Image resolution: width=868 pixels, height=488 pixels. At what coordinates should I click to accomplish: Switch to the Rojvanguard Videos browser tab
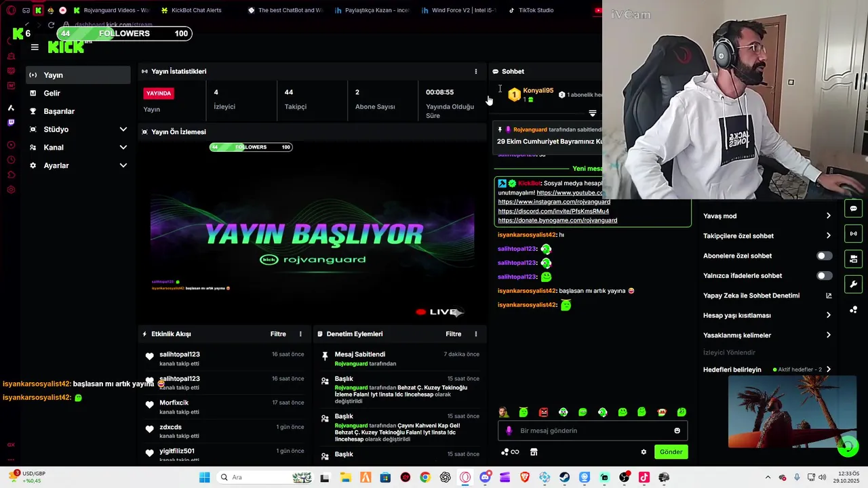[x=112, y=10]
